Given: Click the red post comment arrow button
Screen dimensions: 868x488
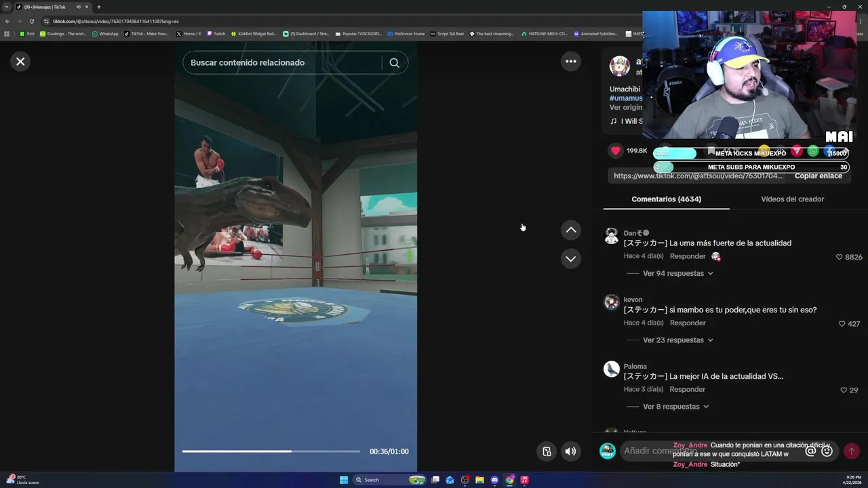Looking at the screenshot, I should [852, 451].
